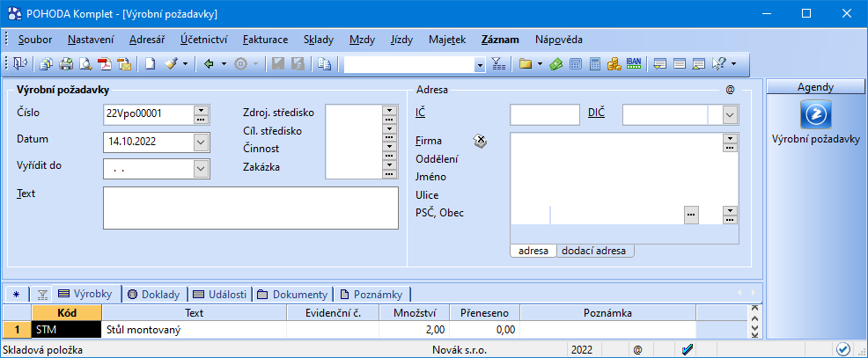Click the green back arrow icon
The width and height of the screenshot is (868, 358).
[x=210, y=64]
